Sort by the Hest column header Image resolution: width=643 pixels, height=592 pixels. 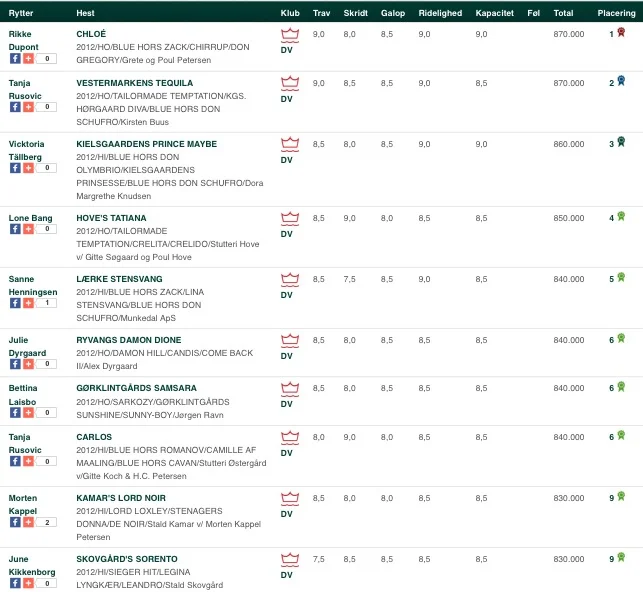point(85,13)
